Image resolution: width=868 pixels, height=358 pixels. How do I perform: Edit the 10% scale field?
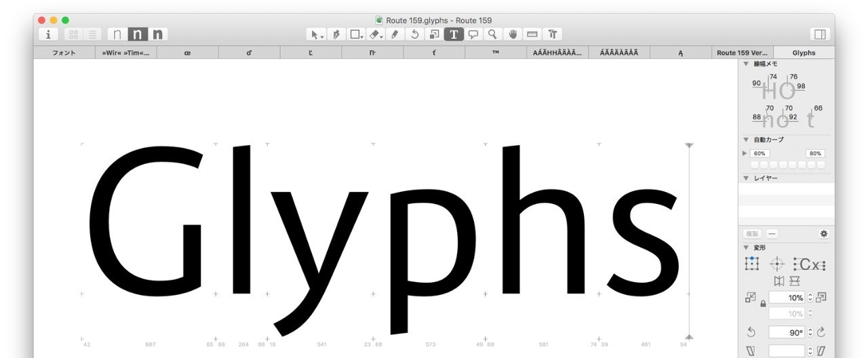(787, 298)
